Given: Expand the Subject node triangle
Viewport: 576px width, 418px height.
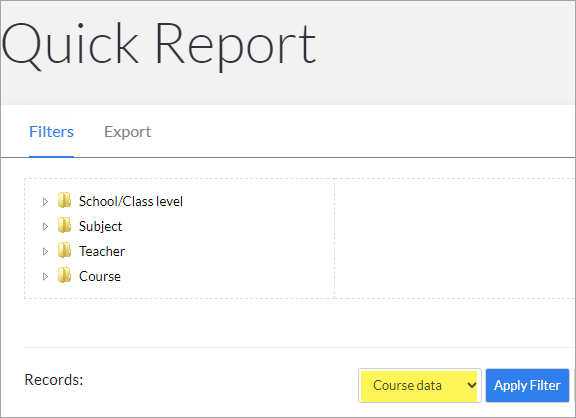Looking at the screenshot, I should (x=45, y=226).
